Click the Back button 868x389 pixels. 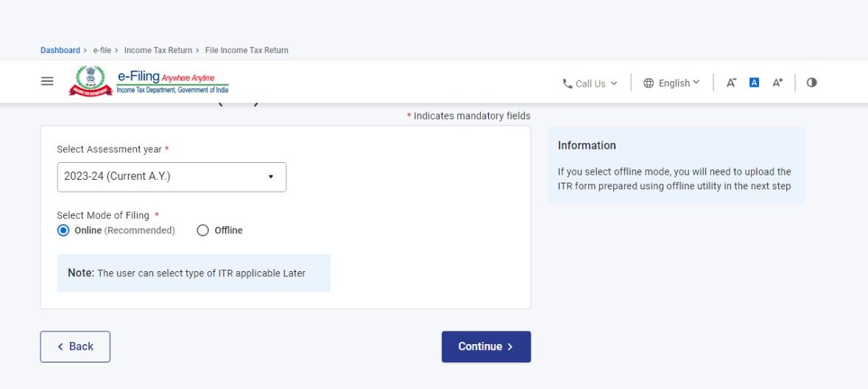pos(75,347)
